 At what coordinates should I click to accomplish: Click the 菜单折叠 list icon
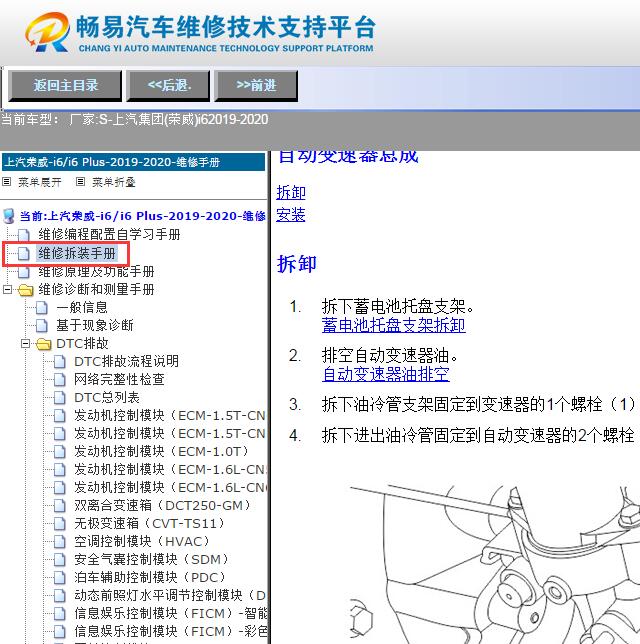(x=81, y=182)
